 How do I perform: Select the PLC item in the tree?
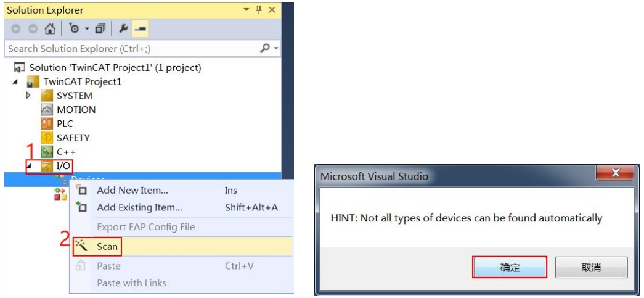click(64, 123)
